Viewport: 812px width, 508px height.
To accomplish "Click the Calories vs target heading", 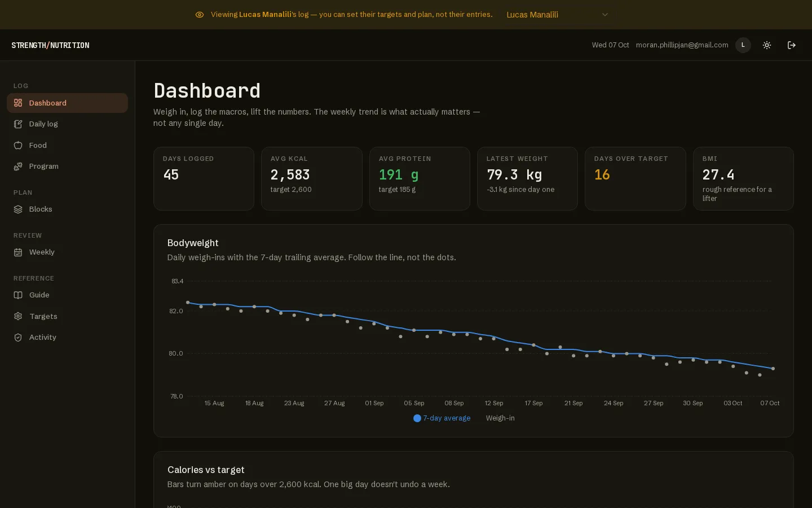I will 206,470.
